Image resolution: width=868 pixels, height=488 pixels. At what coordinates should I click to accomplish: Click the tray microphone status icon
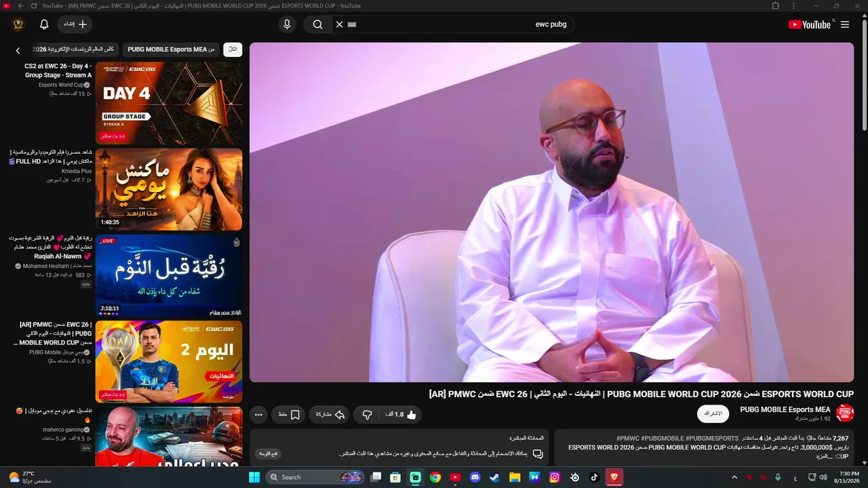pos(778,477)
